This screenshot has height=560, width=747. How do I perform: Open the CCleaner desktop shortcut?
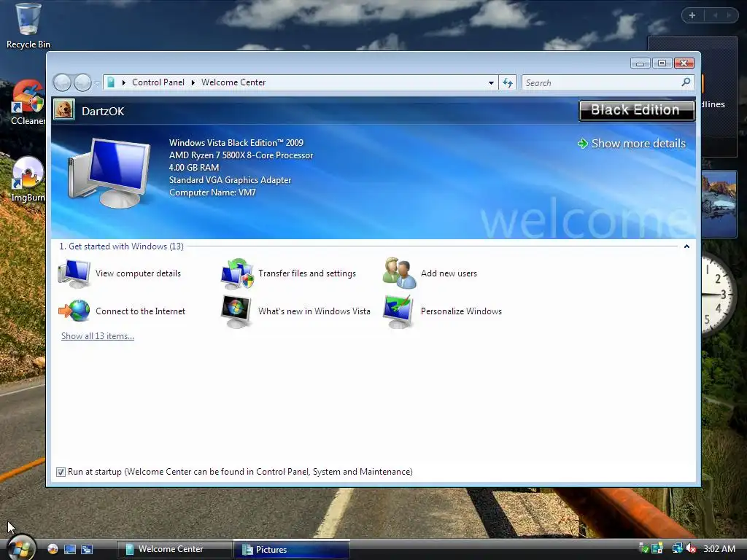point(28,102)
